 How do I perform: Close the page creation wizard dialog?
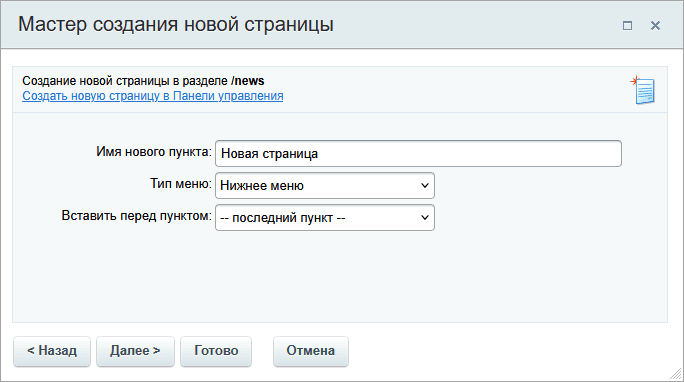tap(655, 26)
